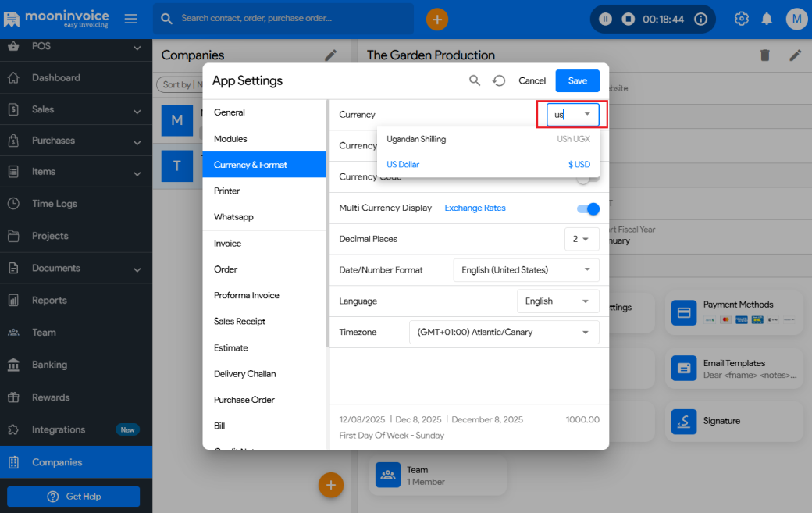Screen dimensions: 812x513
Task: Stop the running timer
Action: (x=628, y=19)
